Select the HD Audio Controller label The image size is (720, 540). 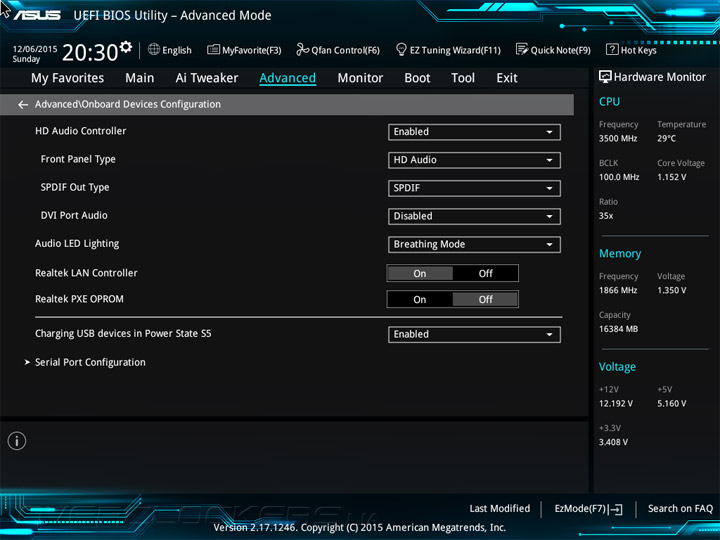click(80, 131)
